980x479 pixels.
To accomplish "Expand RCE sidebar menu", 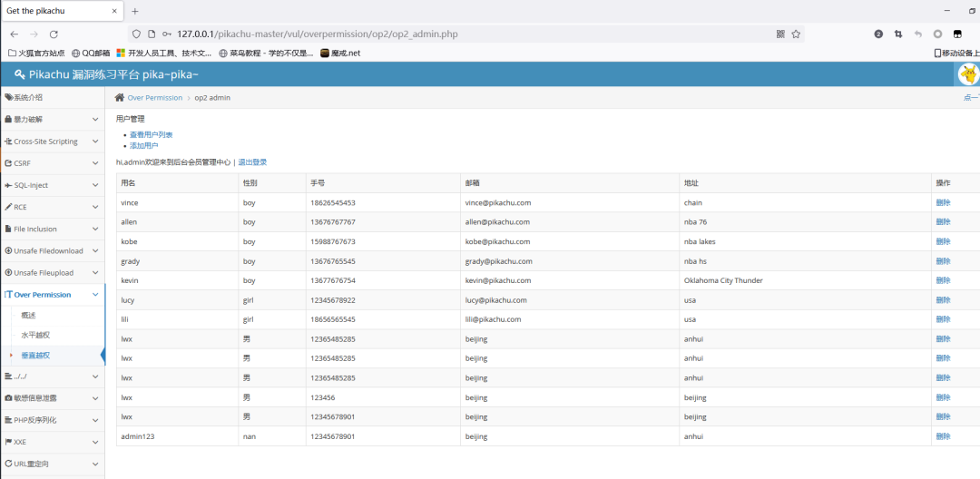I will coord(53,207).
